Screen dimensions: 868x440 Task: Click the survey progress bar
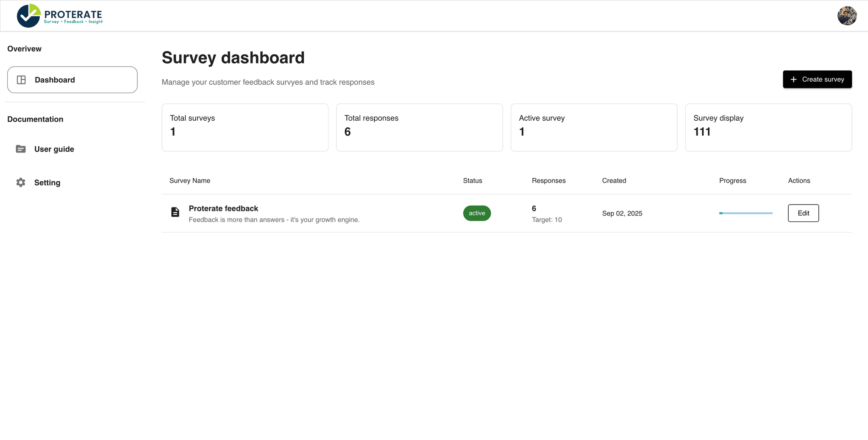(x=746, y=213)
